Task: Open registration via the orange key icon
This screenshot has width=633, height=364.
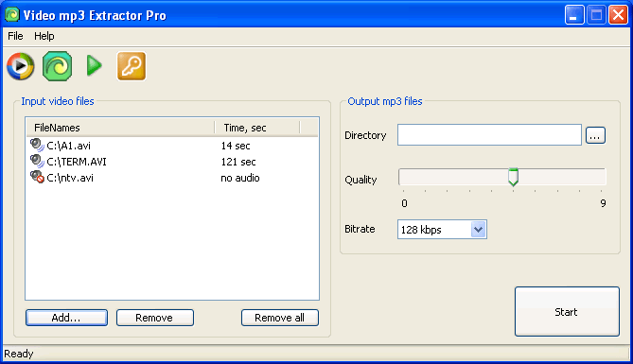Action: (x=132, y=66)
